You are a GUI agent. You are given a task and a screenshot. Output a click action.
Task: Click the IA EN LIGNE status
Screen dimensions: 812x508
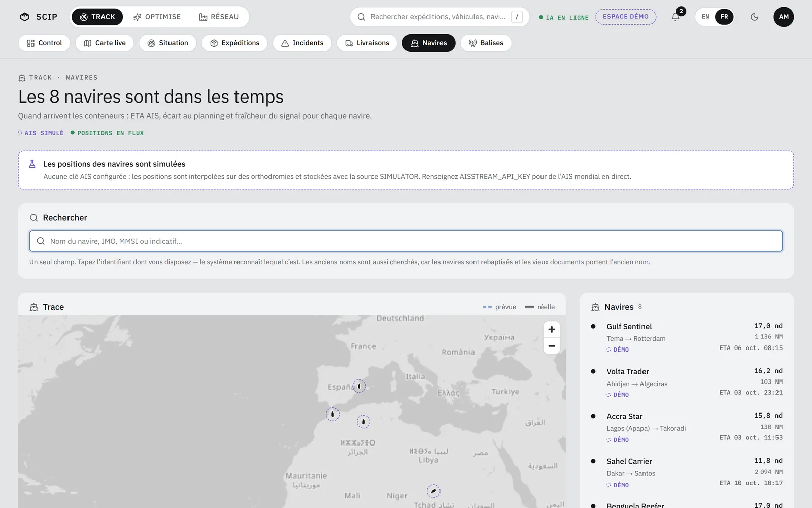click(x=563, y=17)
